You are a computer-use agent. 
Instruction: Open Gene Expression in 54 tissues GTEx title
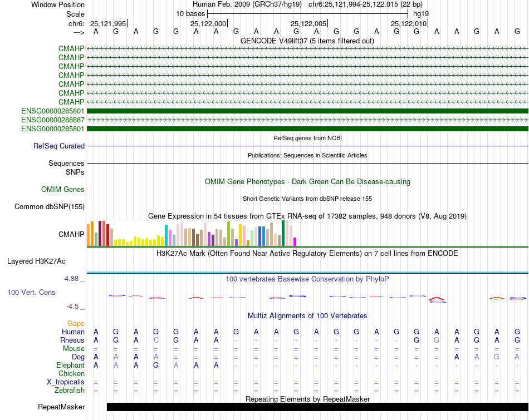[x=307, y=216]
